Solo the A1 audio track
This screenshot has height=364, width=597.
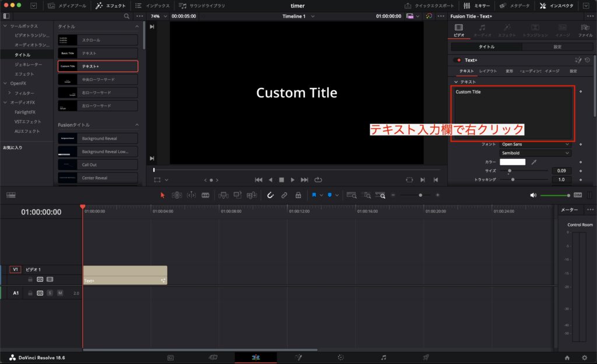[x=50, y=293]
